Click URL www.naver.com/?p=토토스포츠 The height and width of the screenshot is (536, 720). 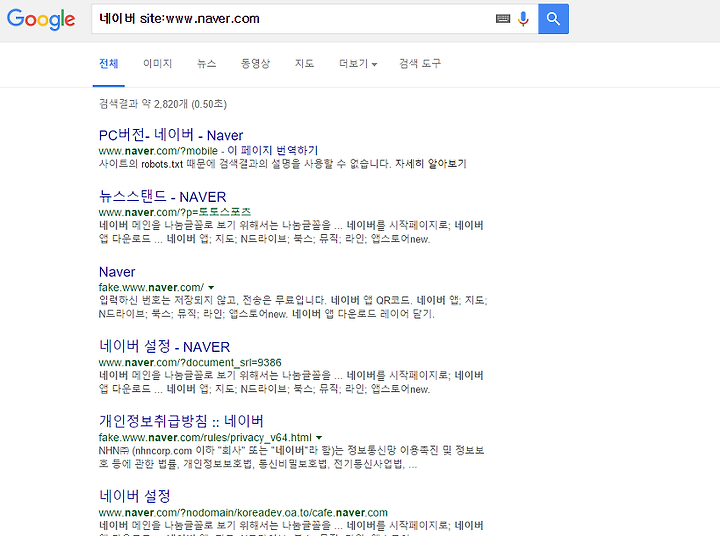(174, 212)
